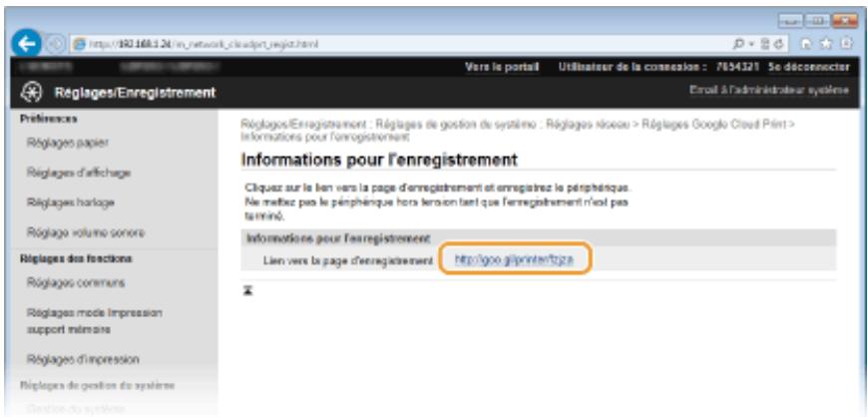Click Réglages des fonctions section heading

[x=76, y=258]
